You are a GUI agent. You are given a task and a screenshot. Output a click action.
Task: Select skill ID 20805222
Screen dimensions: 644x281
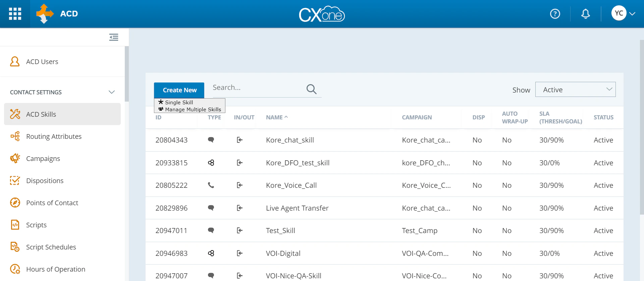point(171,185)
